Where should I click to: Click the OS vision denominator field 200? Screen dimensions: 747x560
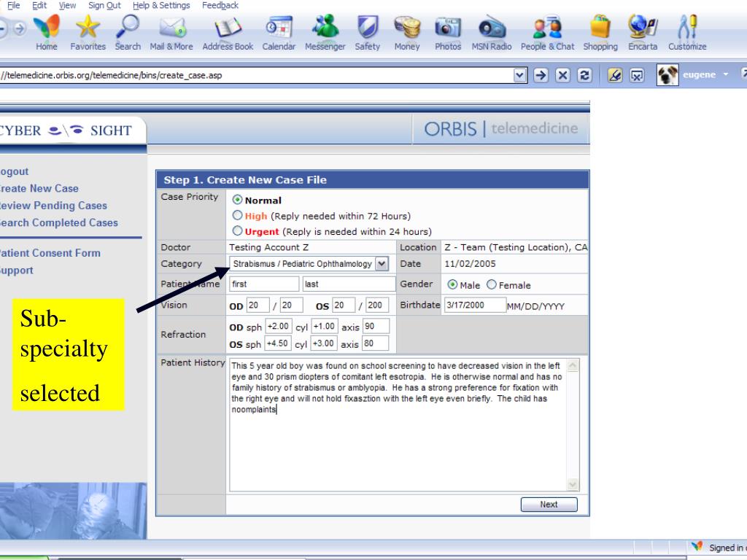(x=377, y=305)
